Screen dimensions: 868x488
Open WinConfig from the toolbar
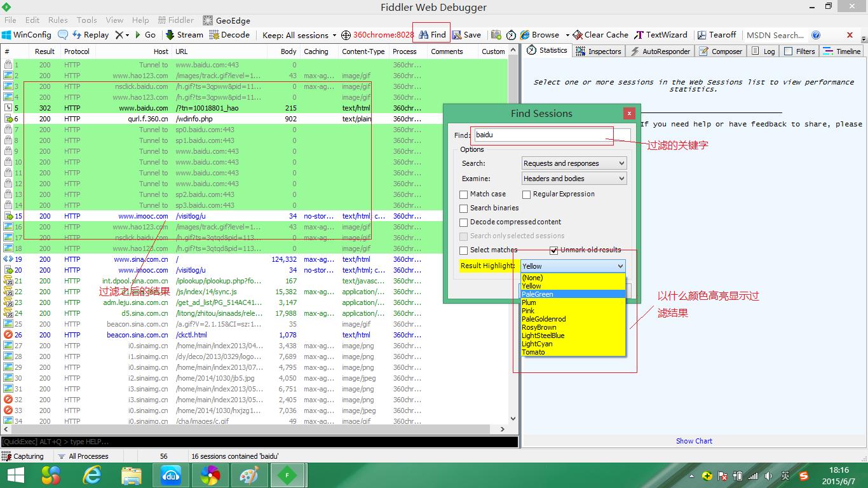tap(26, 35)
